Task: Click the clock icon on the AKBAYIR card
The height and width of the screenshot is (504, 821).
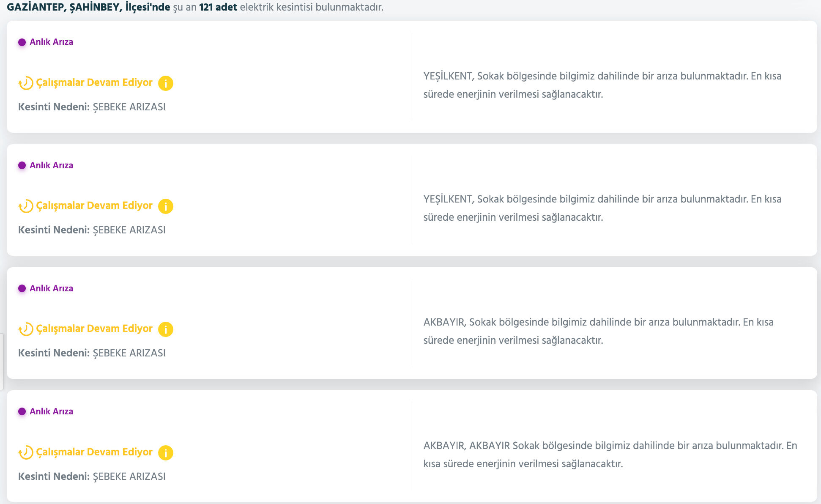Action: pyautogui.click(x=25, y=328)
